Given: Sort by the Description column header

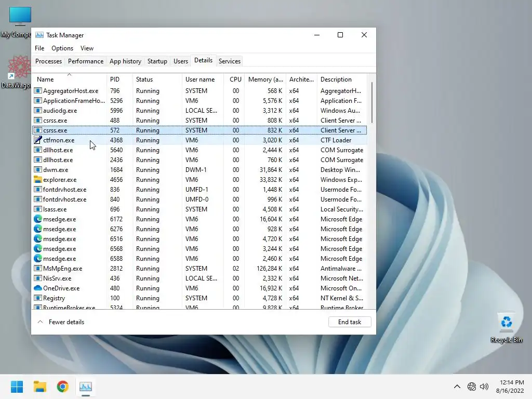Looking at the screenshot, I should [342, 79].
